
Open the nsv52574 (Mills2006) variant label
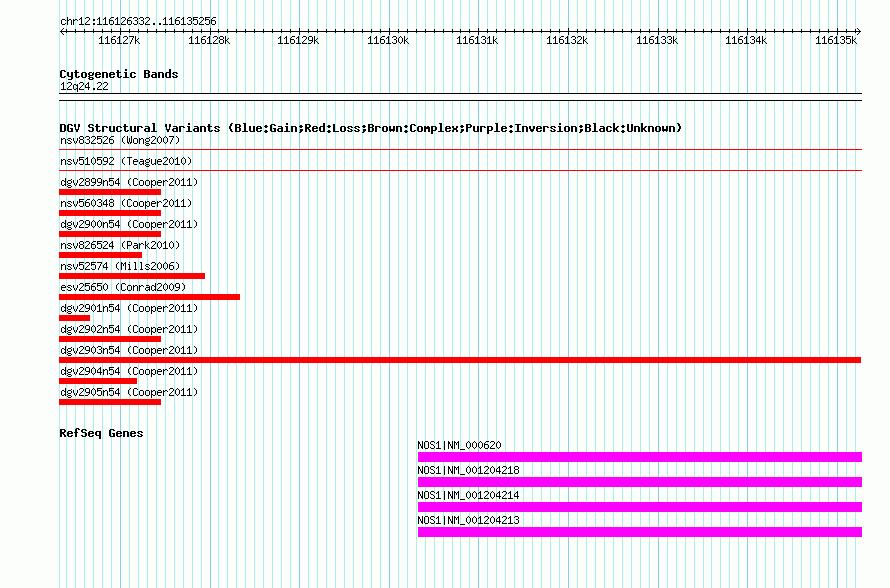120,266
